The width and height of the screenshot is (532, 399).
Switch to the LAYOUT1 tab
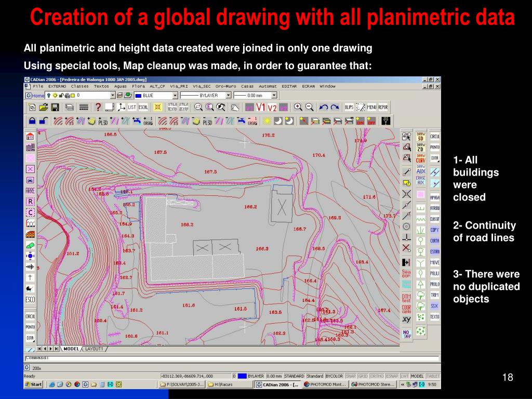[94, 349]
